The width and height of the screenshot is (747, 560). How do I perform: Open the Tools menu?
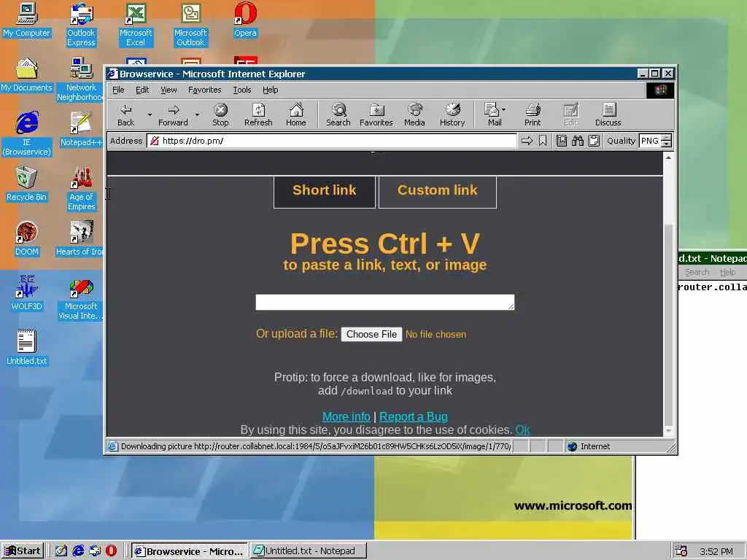click(x=241, y=90)
